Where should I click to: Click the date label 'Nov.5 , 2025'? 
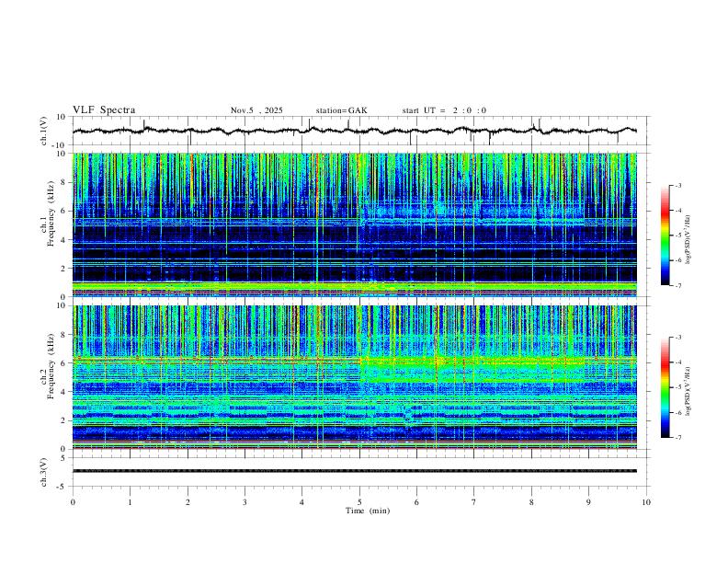tap(256, 110)
